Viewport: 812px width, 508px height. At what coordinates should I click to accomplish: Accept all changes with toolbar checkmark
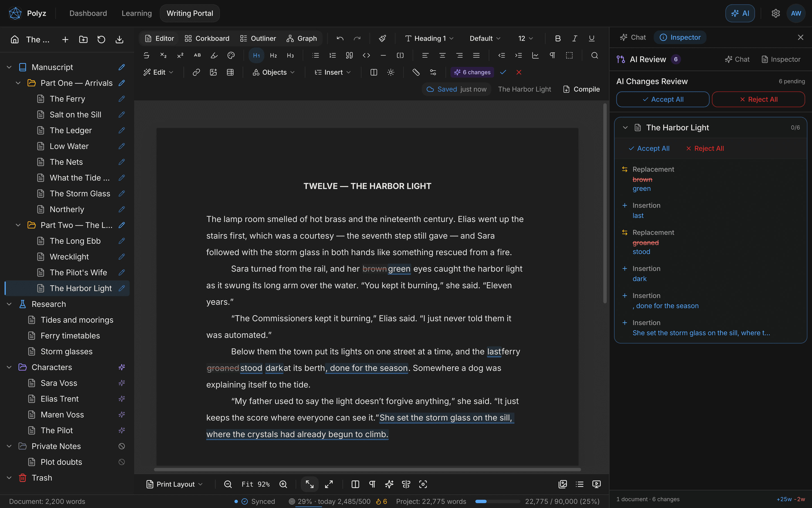[503, 72]
